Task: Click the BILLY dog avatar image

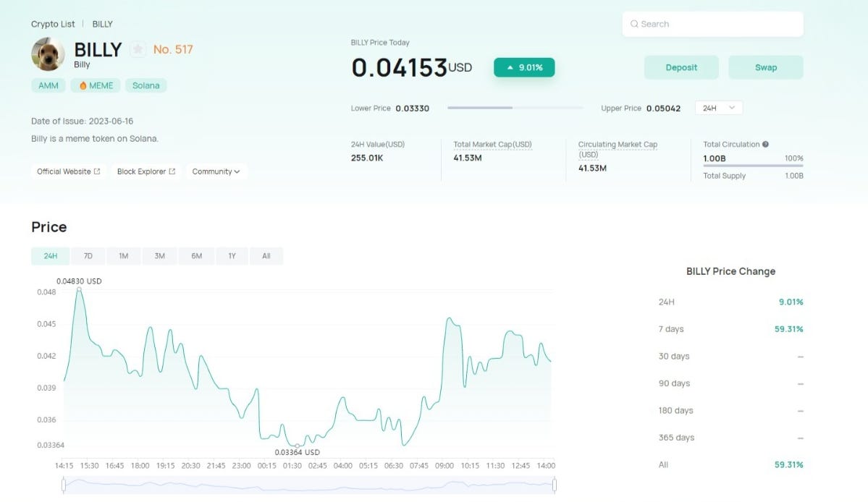Action: point(47,54)
